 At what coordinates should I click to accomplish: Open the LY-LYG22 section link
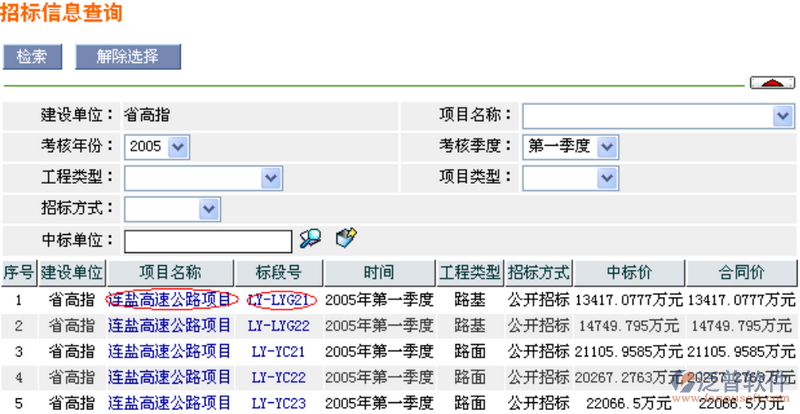click(279, 325)
